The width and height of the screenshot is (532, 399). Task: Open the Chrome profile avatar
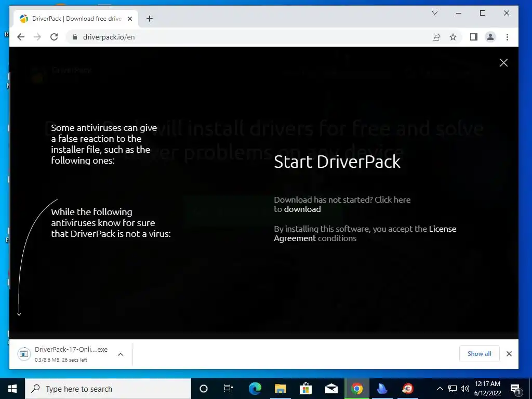click(490, 37)
